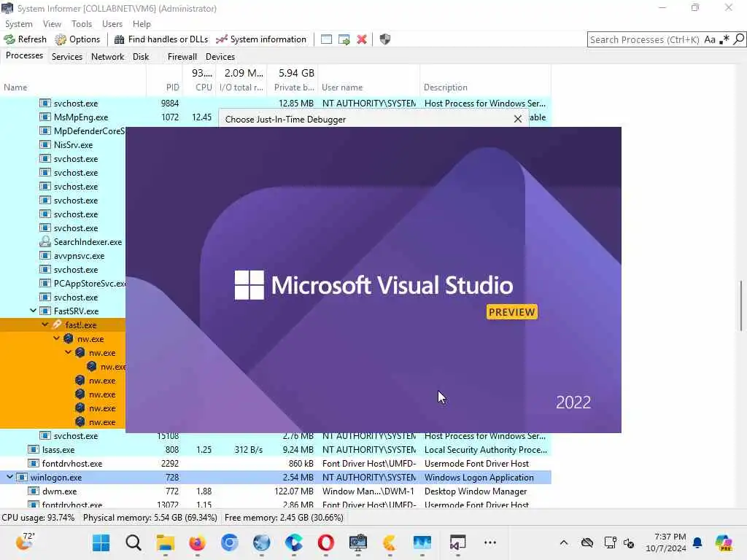The image size is (747, 560).
Task: Open File Explorer from taskbar
Action: click(166, 542)
